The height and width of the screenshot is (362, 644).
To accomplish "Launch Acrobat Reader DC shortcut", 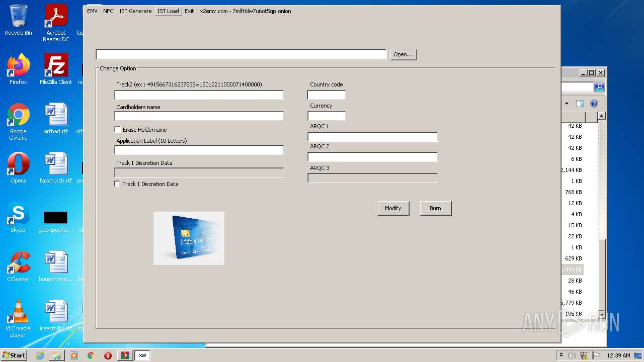I will [x=56, y=23].
